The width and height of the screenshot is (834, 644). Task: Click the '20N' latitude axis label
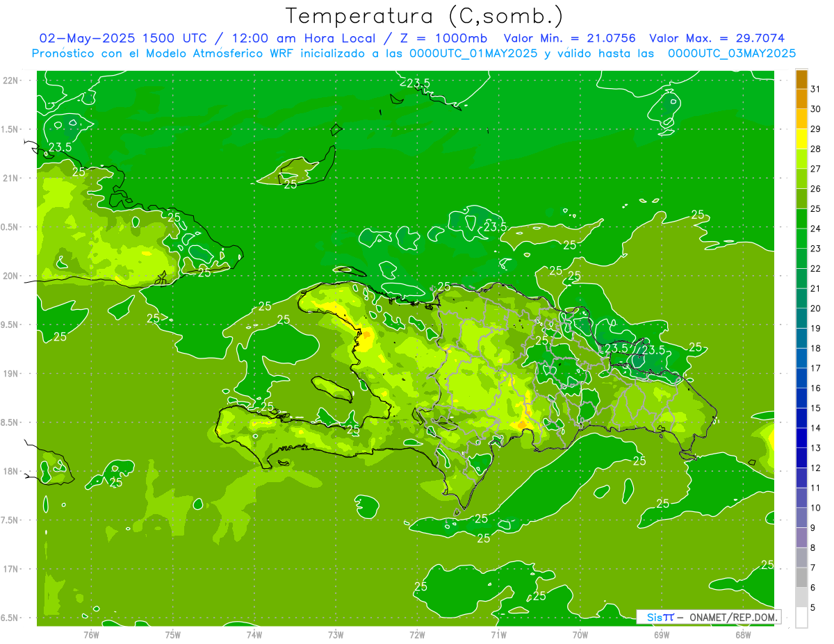click(12, 276)
